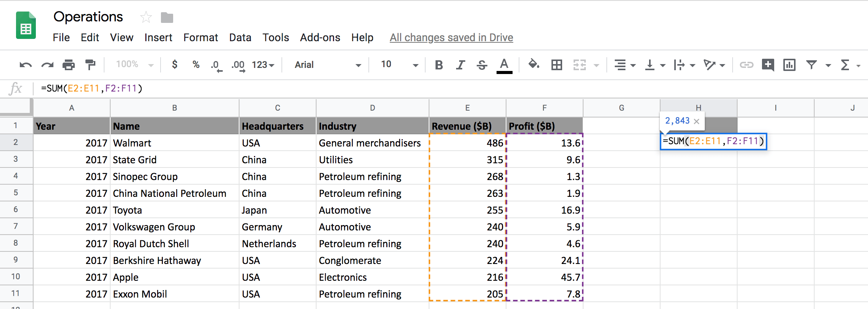
Task: Click the Apple profit cell 45.7
Action: (x=545, y=277)
